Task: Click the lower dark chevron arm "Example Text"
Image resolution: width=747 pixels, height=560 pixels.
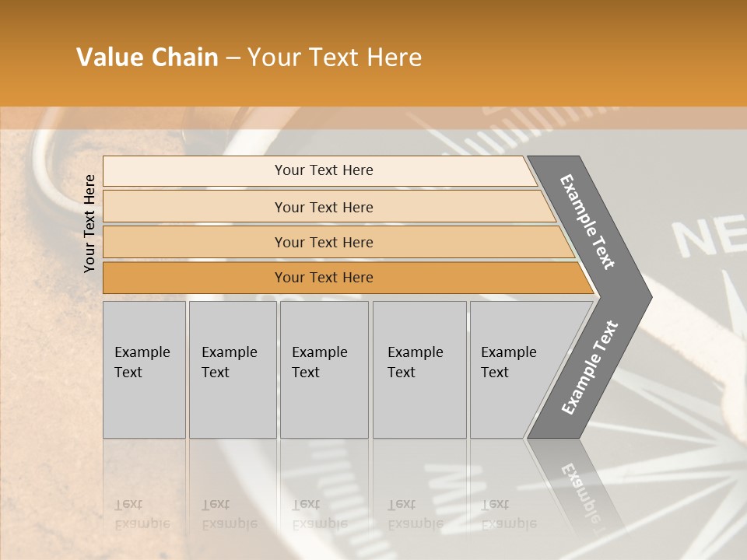Action: click(589, 367)
